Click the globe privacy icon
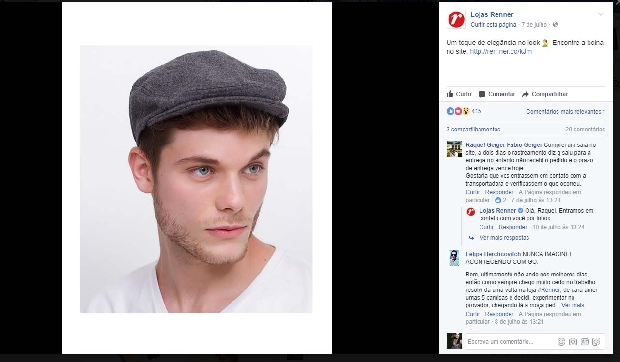620x362 pixels. coord(555,25)
